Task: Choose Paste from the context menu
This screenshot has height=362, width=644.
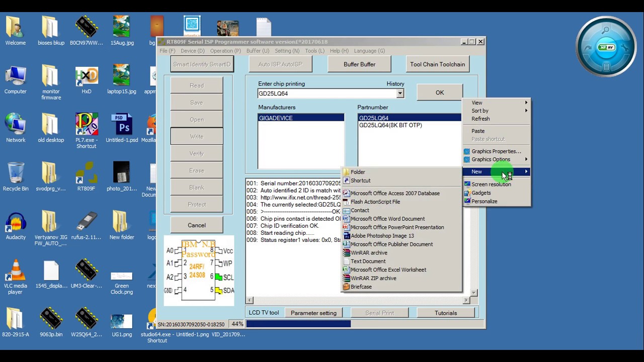Action: click(496, 131)
